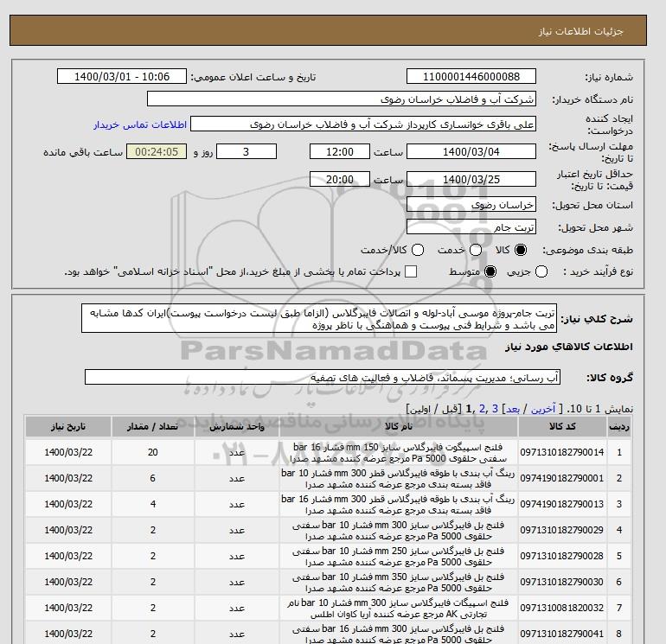Screen dimensions: 666x644
Task: Click product code 0974190182790001
Action: (x=562, y=478)
